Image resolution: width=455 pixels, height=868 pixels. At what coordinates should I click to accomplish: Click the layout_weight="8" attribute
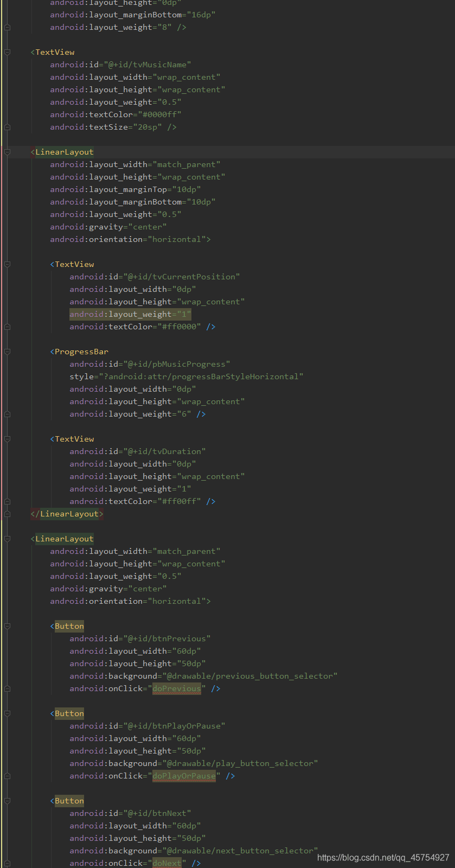111,27
